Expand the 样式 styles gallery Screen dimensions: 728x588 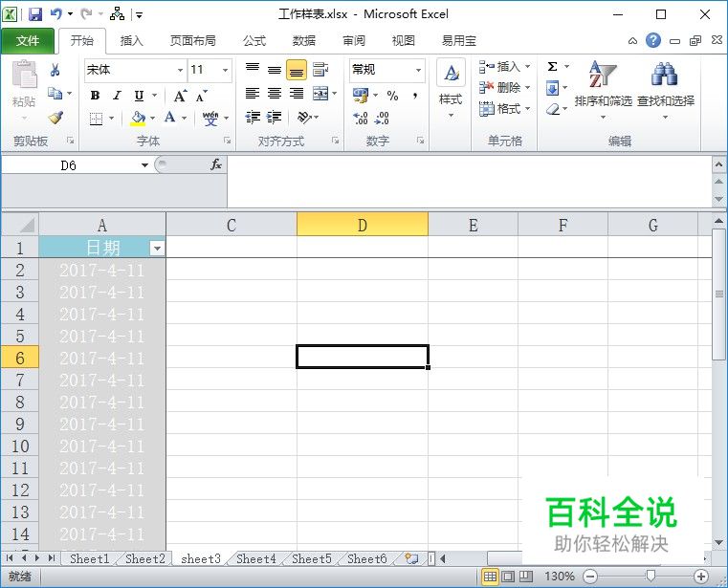pos(451,88)
